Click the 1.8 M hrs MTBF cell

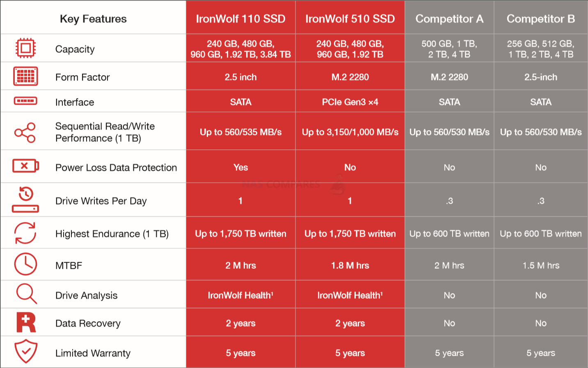point(350,265)
